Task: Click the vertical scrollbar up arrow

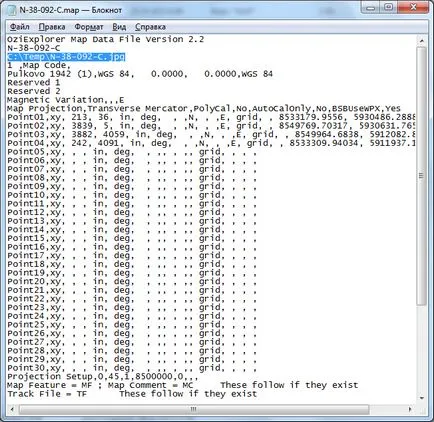Action: pyautogui.click(x=422, y=41)
